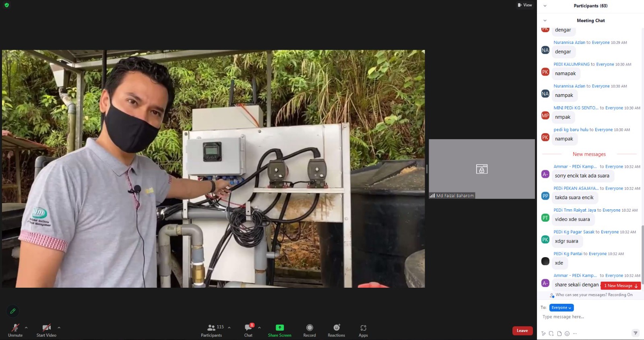Open the View layout menu
This screenshot has height=340, width=644.
pyautogui.click(x=525, y=5)
